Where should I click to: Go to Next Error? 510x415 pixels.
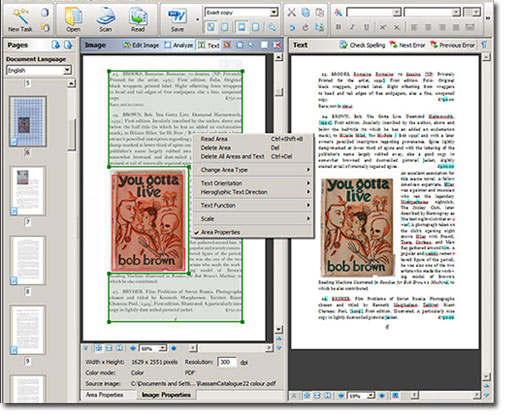click(x=408, y=45)
